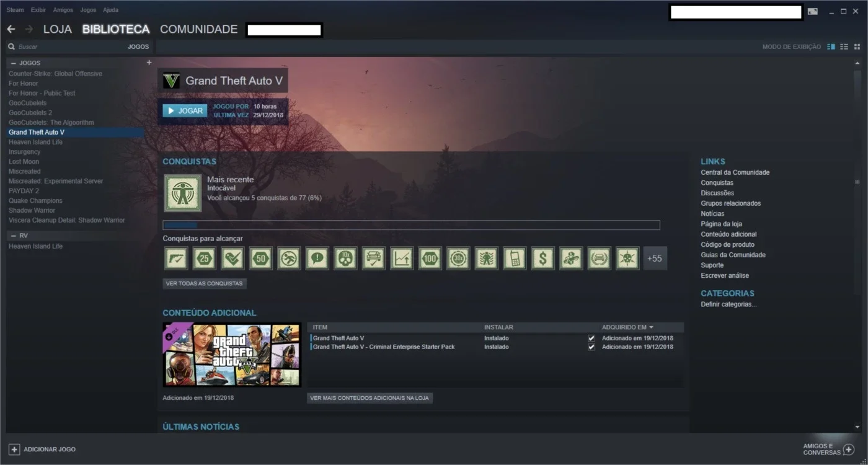Open the number 50 achievement icon
Screen dimensions: 868x465
(x=260, y=259)
